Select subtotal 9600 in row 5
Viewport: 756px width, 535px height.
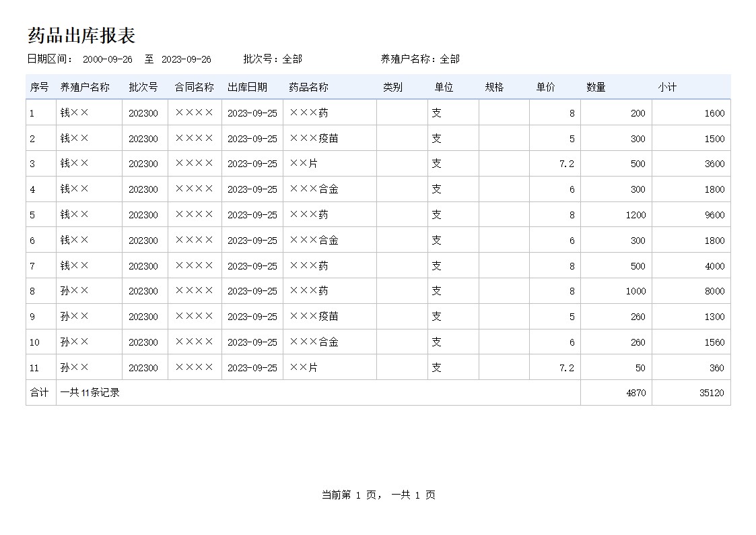(714, 215)
